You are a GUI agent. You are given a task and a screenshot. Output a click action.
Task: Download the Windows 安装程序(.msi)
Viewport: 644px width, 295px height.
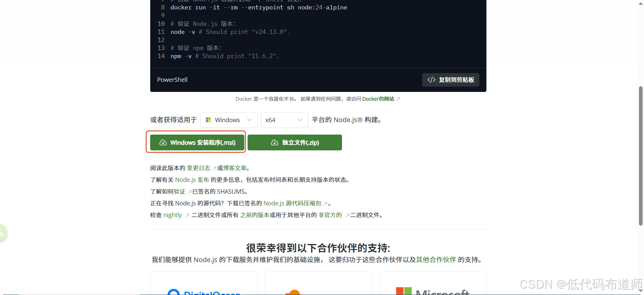(197, 143)
